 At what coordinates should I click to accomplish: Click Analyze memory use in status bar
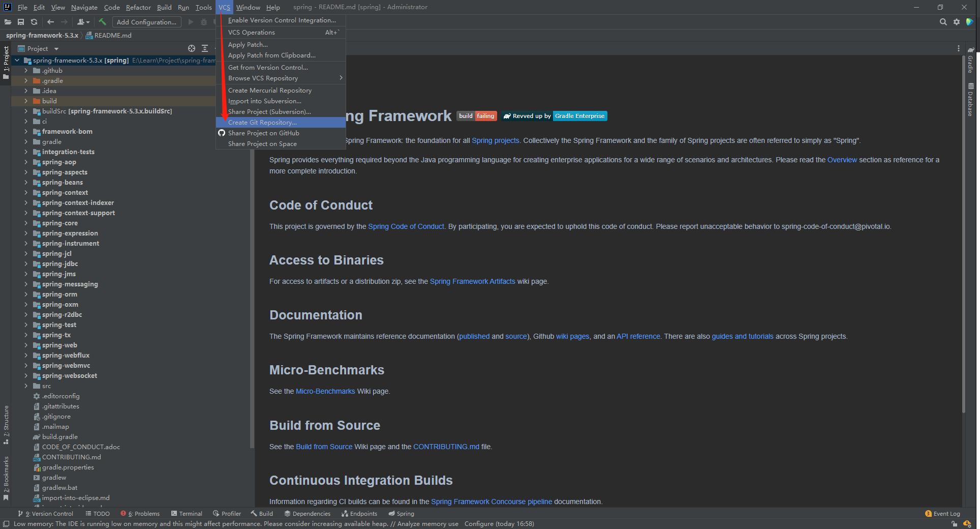[427, 523]
